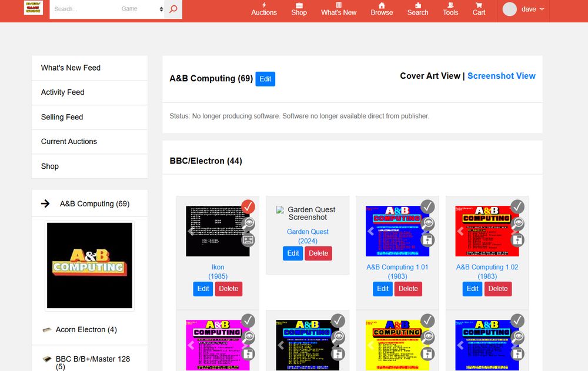588x371 pixels.
Task: Toggle owned checkmark on the magenta cover card
Action: tap(248, 321)
